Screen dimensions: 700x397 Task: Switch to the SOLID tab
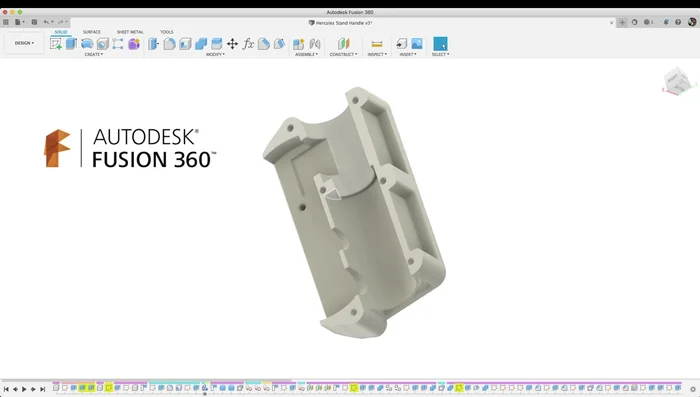click(61, 32)
